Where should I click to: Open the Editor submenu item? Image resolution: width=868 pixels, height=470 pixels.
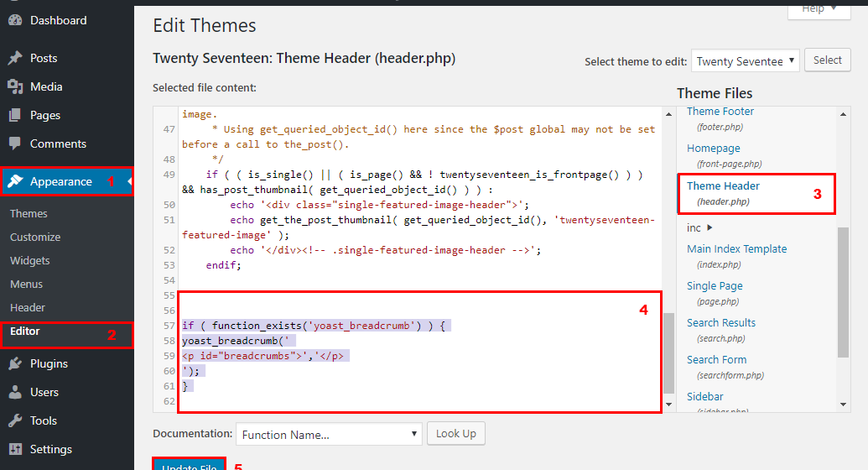click(x=25, y=331)
